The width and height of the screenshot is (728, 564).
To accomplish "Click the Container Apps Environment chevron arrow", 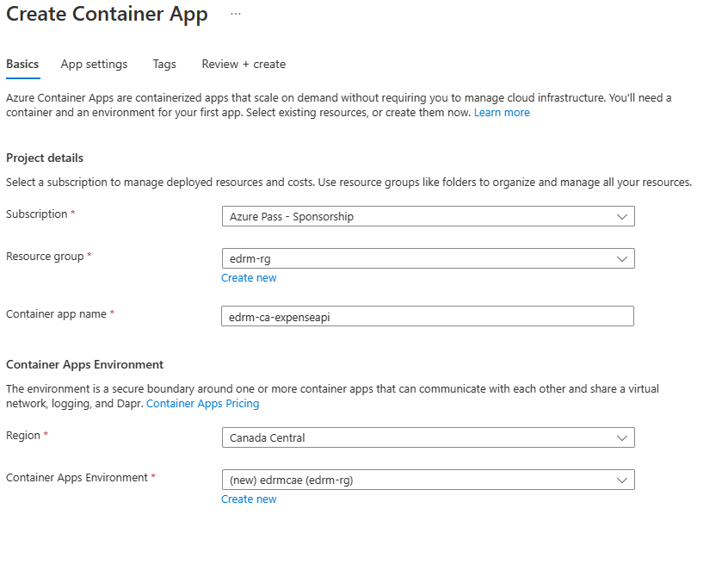I will click(x=622, y=480).
